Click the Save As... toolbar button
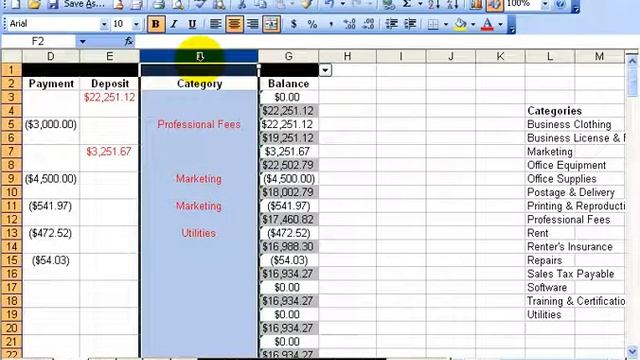This screenshot has height=360, width=640. click(84, 4)
